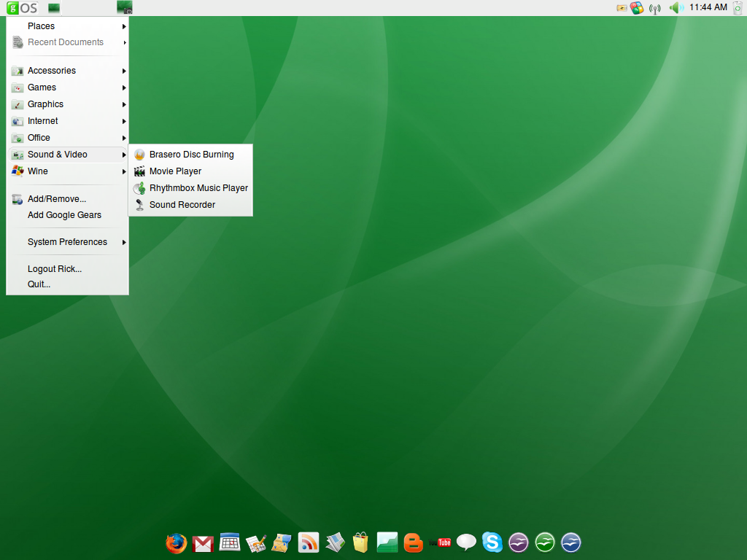The height and width of the screenshot is (560, 747).
Task: Open the white chat bubble dock icon
Action: 466,542
